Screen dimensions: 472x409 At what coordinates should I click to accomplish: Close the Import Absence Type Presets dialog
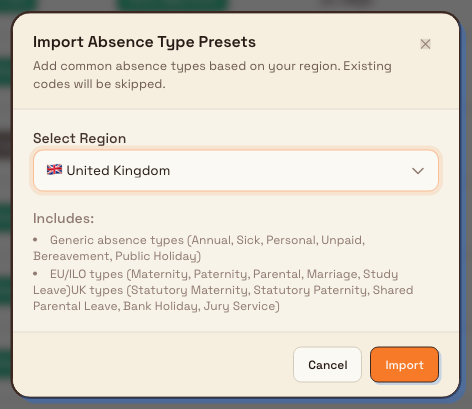[x=425, y=44]
